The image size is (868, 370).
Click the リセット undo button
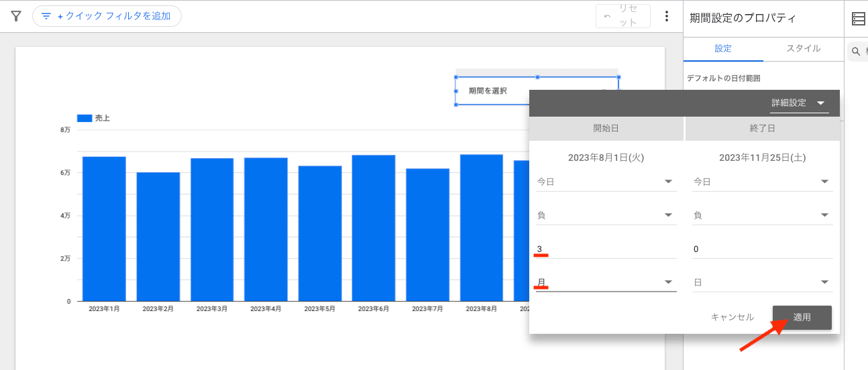[622, 16]
